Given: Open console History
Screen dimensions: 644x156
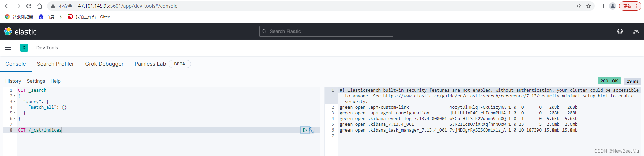Looking at the screenshot, I should [13, 81].
